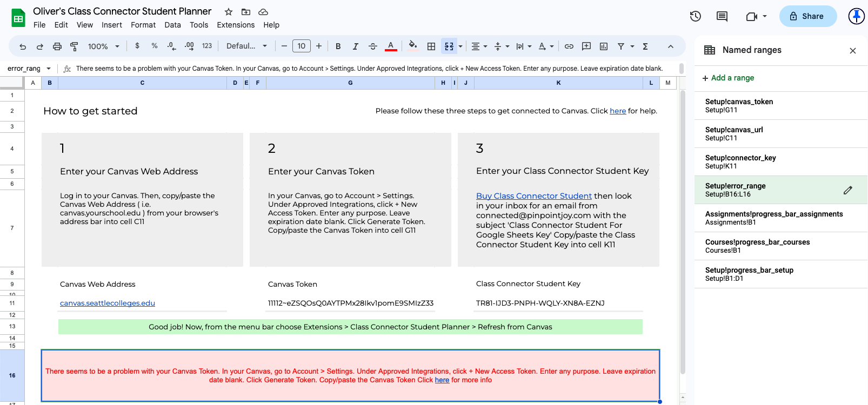Click the Meet video call icon

752,16
